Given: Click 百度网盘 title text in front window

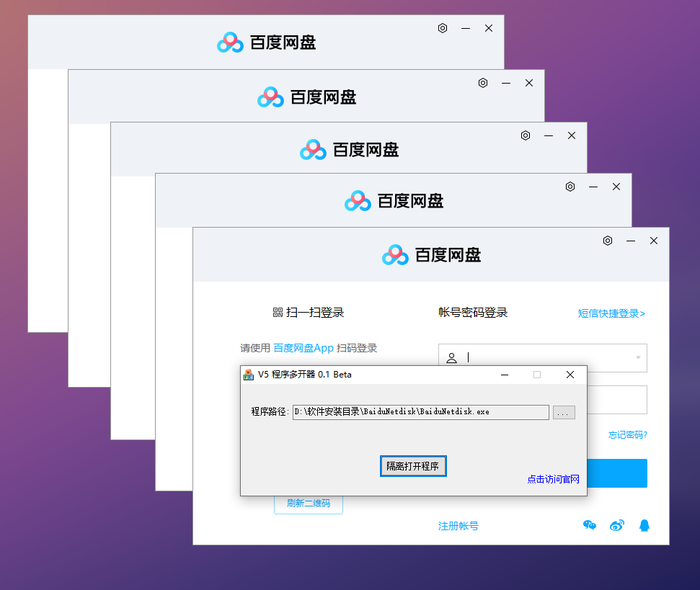Looking at the screenshot, I should point(448,255).
